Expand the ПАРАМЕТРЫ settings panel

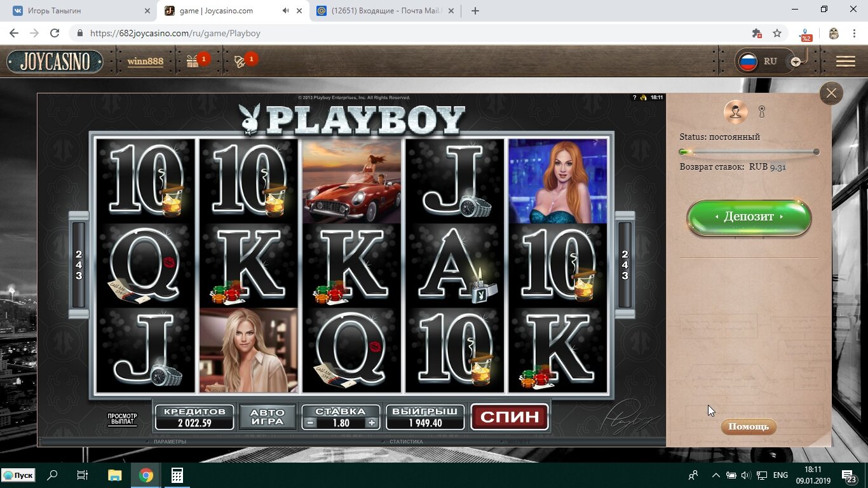coord(170,442)
